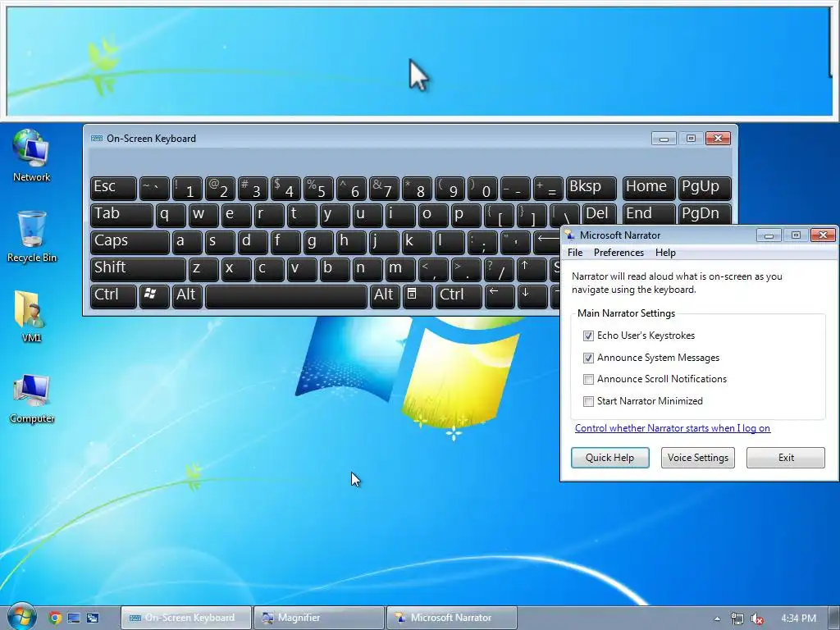Click the space bar on On-Screen Keyboard

[286, 296]
